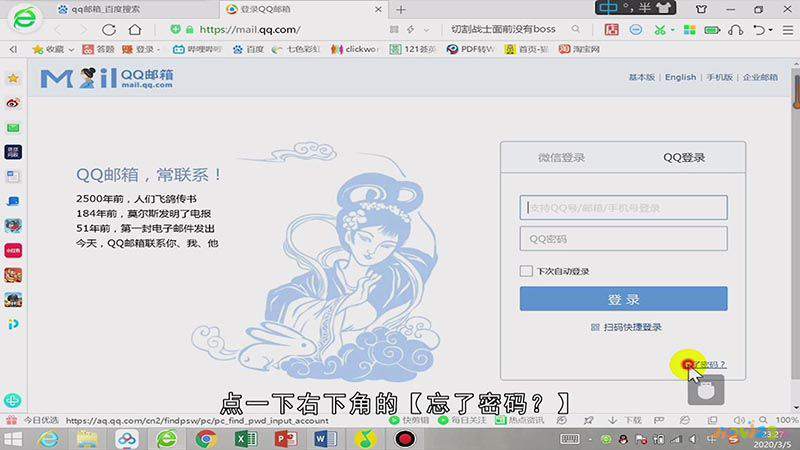The image size is (800, 450).
Task: Click the search box with 切割战士面前没有boss
Action: (503, 30)
